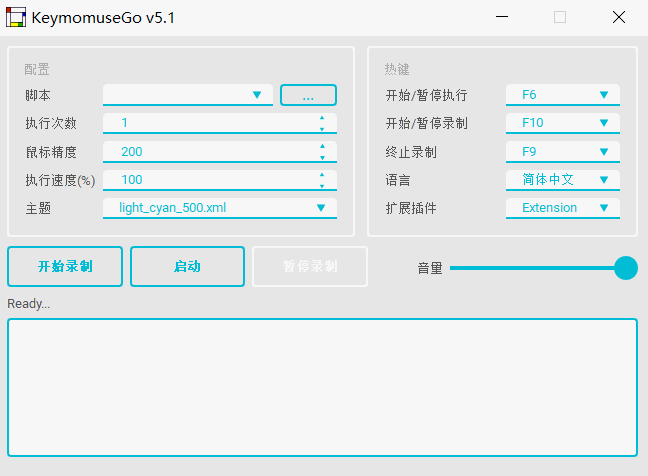Click the 配置 group title
Viewport: 648px width, 476px height.
pyautogui.click(x=37, y=69)
